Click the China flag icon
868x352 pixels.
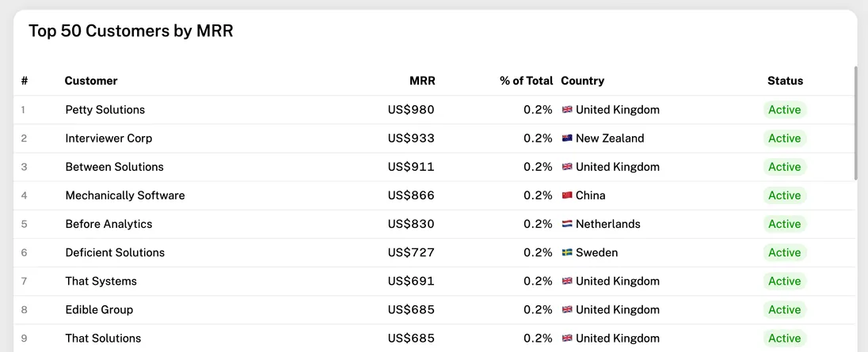tap(566, 195)
